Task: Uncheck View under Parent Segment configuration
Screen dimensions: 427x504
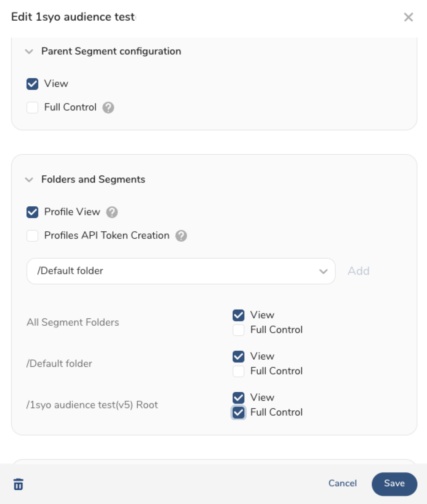Action: [x=32, y=84]
